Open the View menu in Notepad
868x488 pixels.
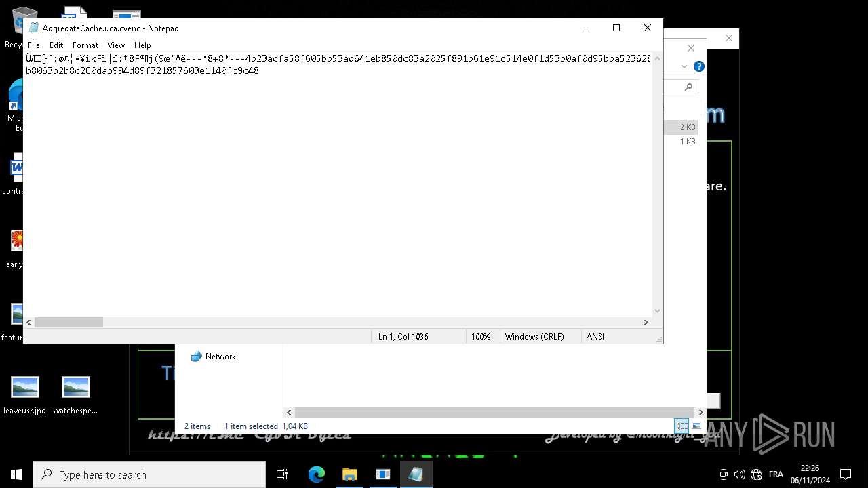[x=116, y=45]
